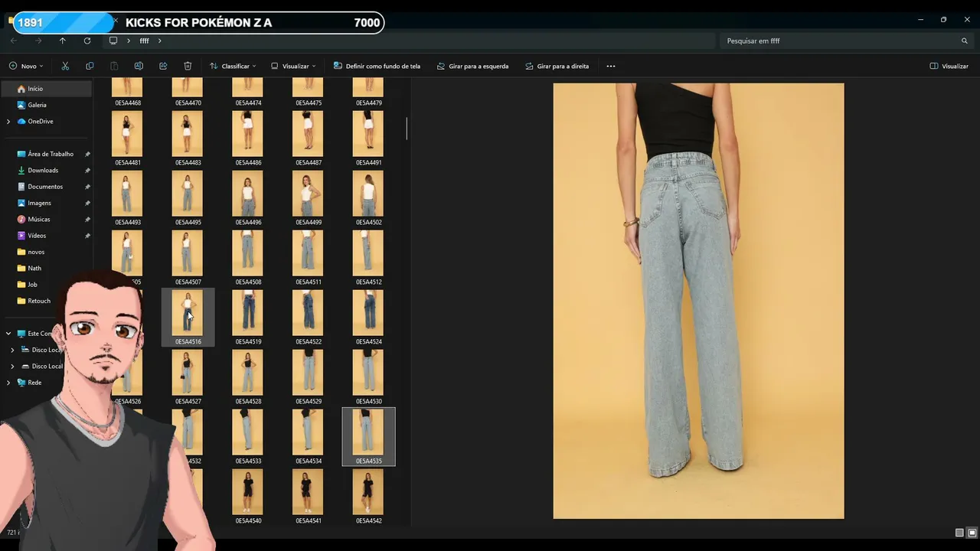Click Girar para a esquerda

(x=472, y=66)
